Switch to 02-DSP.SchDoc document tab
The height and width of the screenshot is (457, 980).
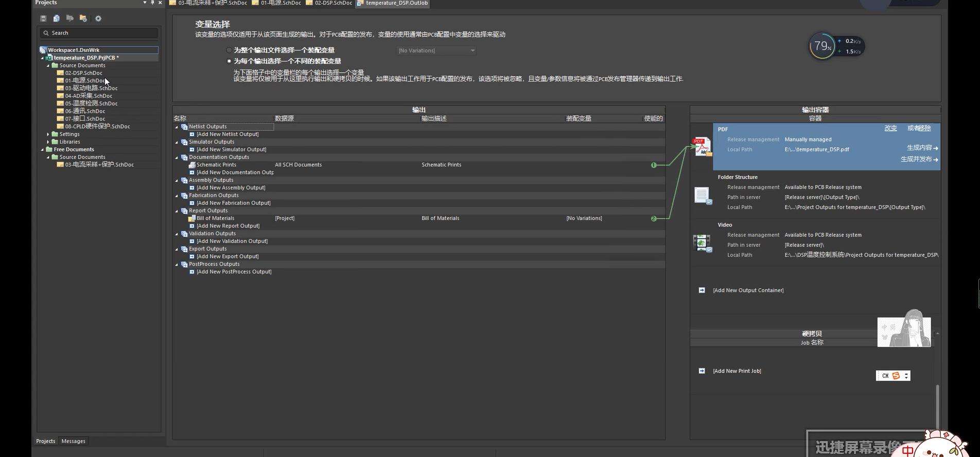[x=329, y=3]
